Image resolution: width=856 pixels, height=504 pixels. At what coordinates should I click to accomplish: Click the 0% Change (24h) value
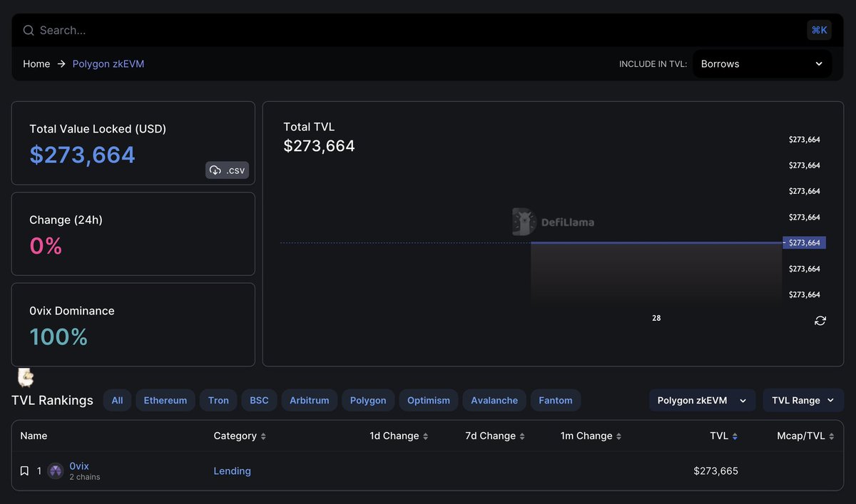[x=46, y=246]
